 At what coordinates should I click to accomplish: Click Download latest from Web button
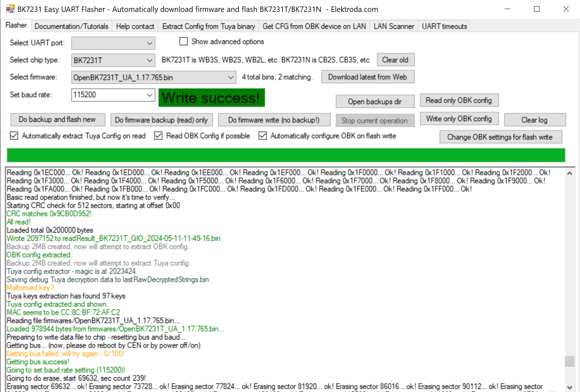point(368,77)
